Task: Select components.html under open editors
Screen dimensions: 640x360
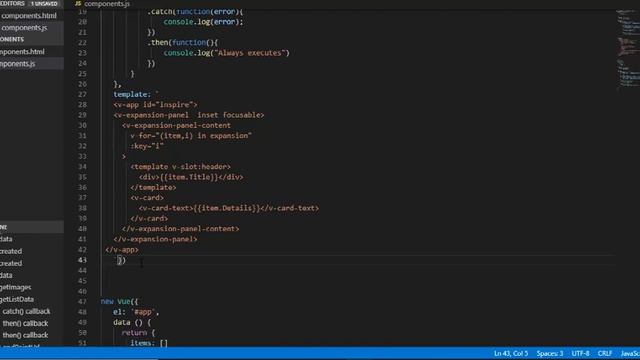Action: pos(29,16)
